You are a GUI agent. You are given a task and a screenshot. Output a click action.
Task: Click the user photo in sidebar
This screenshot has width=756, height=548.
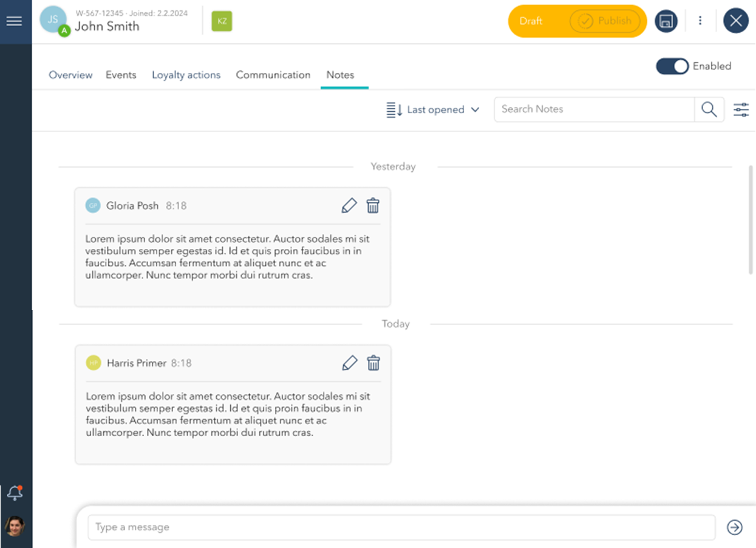pyautogui.click(x=15, y=526)
